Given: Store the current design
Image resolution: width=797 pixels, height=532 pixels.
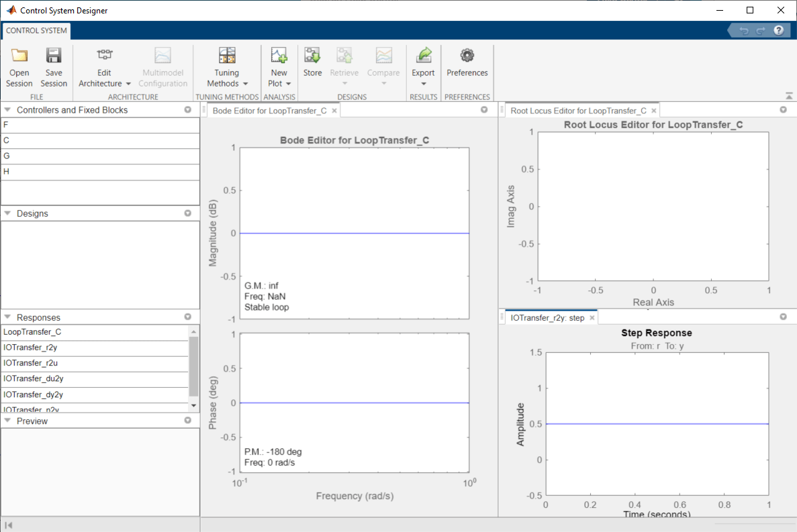Looking at the screenshot, I should (x=312, y=65).
